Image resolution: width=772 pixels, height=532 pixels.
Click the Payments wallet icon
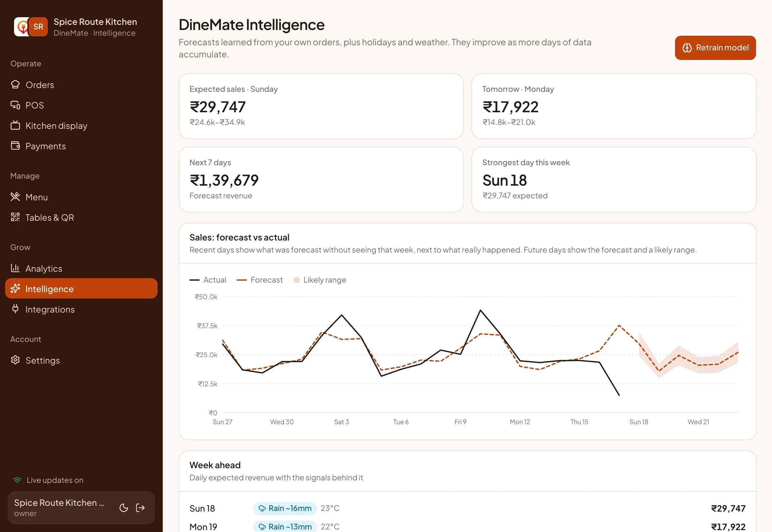15,146
